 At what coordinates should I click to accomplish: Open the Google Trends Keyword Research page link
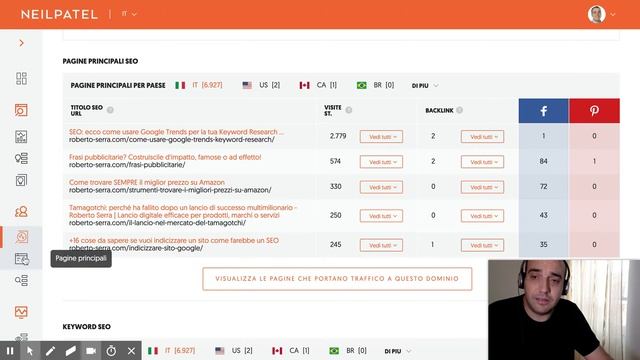coord(176,132)
